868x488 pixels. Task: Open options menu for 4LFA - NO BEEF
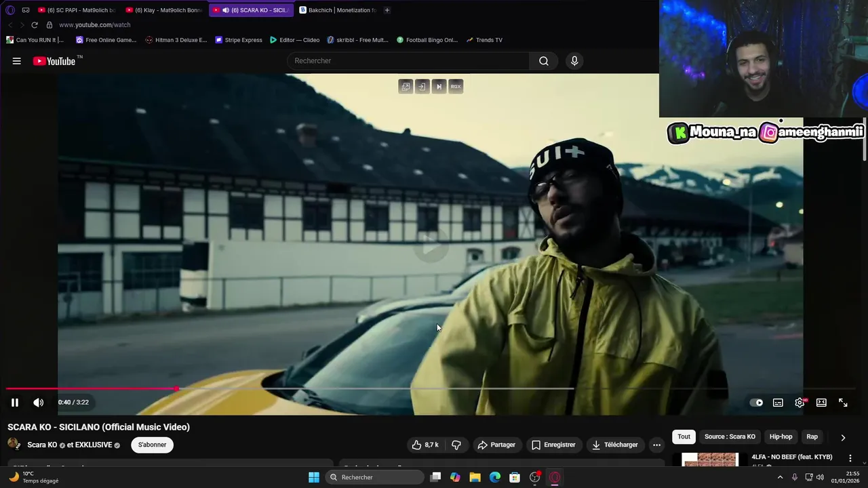pos(850,458)
